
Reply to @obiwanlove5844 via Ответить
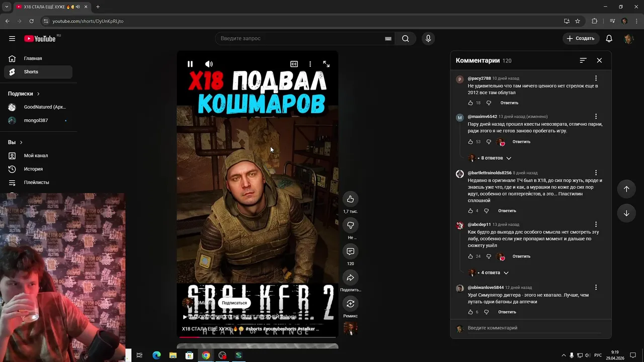[x=507, y=312]
